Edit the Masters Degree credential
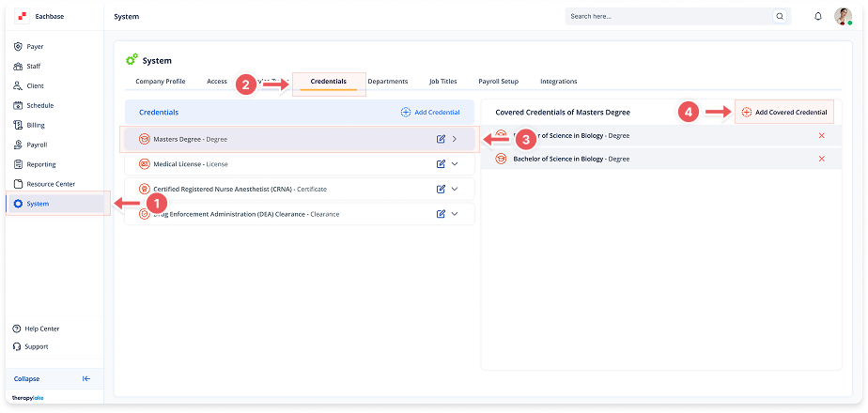 pos(441,139)
